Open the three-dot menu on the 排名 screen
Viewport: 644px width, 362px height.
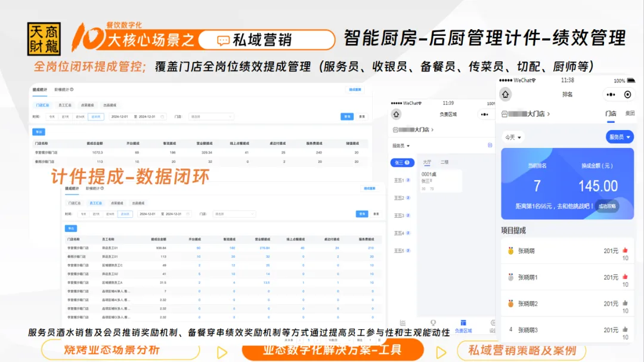(610, 94)
